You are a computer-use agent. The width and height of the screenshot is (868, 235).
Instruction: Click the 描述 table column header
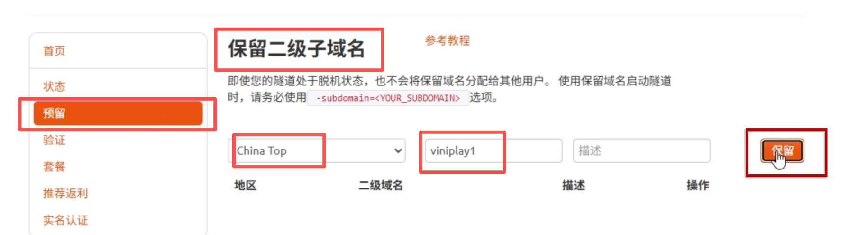[x=573, y=185]
